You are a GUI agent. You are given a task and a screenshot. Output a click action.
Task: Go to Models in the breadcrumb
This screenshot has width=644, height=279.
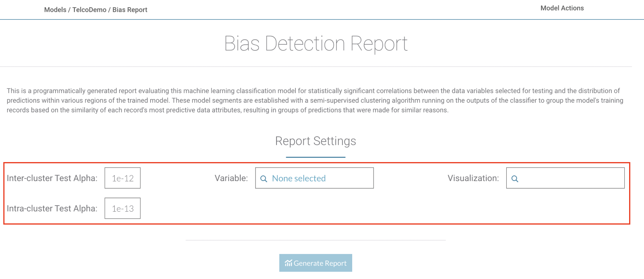click(x=55, y=10)
